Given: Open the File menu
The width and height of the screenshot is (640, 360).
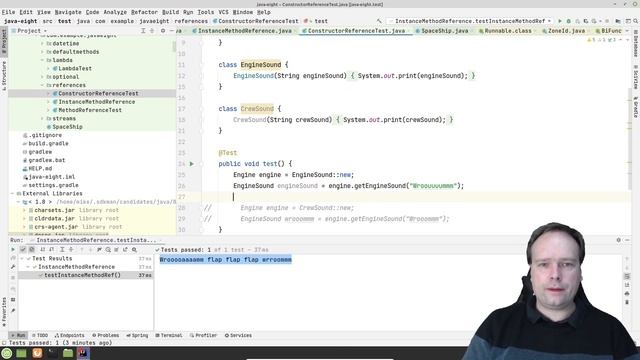Looking at the screenshot, I should tap(8, 12).
